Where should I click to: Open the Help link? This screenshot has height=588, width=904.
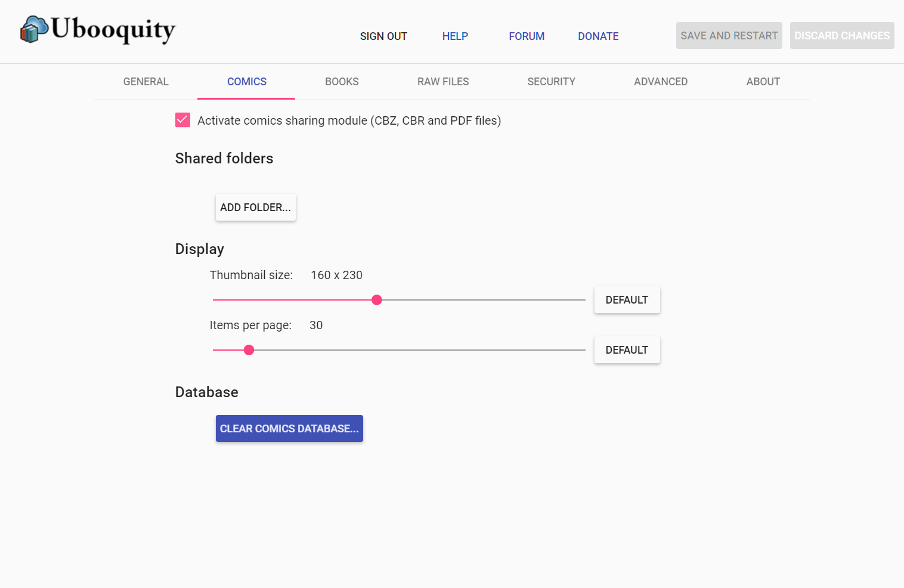click(x=455, y=36)
